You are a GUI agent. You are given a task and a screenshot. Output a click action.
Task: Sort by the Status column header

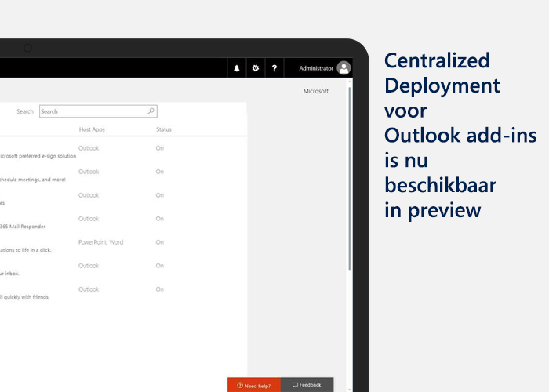click(163, 129)
